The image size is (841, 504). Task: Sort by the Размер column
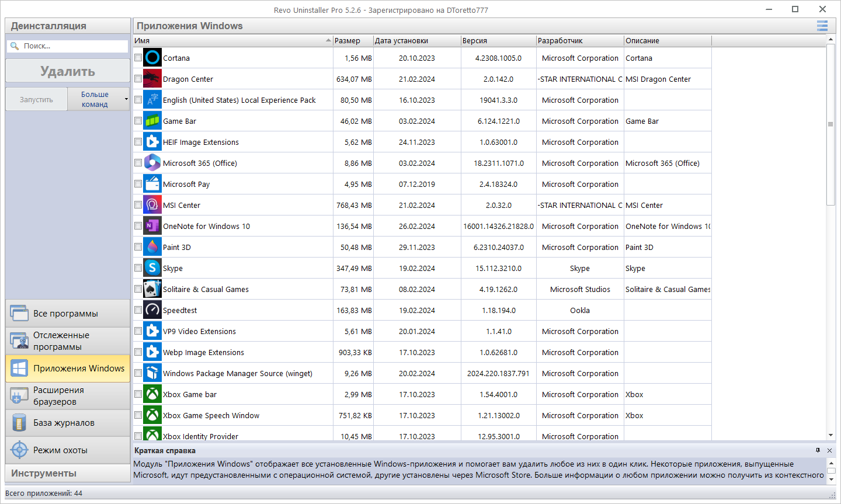click(353, 41)
